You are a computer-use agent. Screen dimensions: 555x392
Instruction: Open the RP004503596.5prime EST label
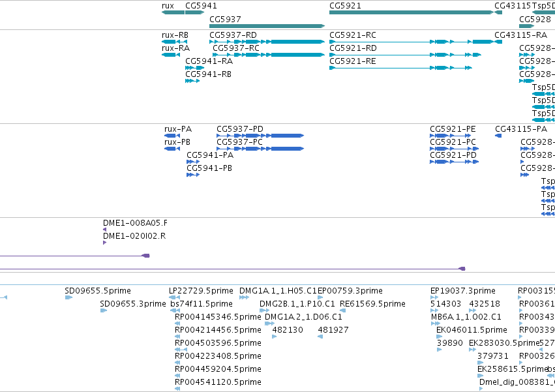click(218, 343)
